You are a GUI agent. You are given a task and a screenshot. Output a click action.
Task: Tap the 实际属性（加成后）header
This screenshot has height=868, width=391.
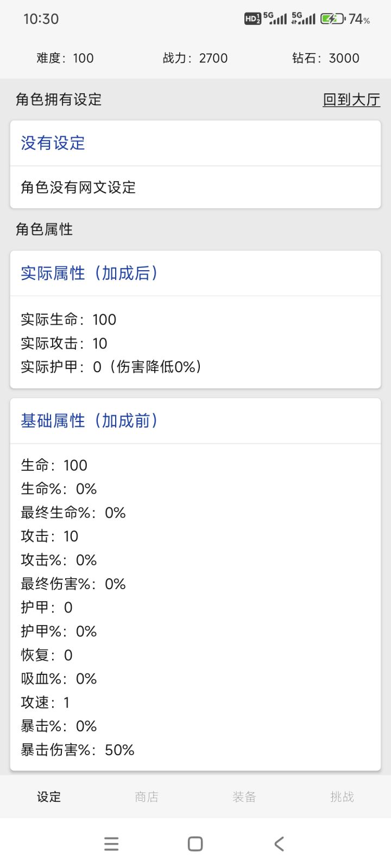90,273
